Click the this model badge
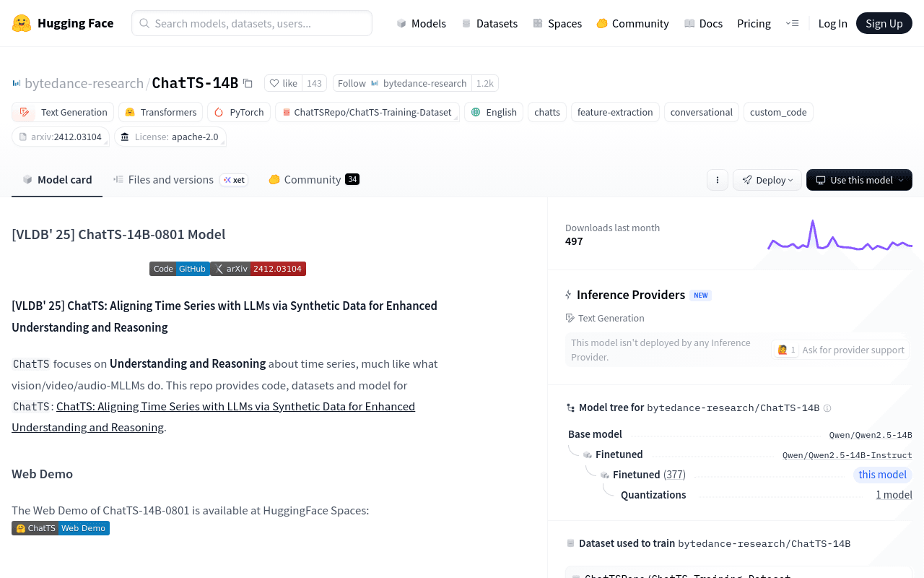 click(882, 475)
